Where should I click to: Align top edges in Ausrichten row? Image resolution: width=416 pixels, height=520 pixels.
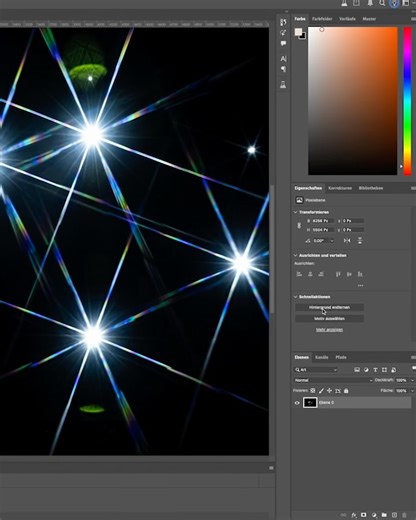coord(338,274)
